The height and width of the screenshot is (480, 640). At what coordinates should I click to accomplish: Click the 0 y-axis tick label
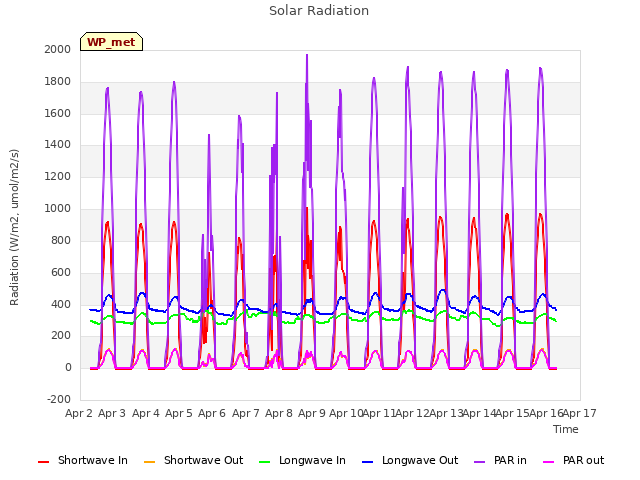tap(68, 367)
